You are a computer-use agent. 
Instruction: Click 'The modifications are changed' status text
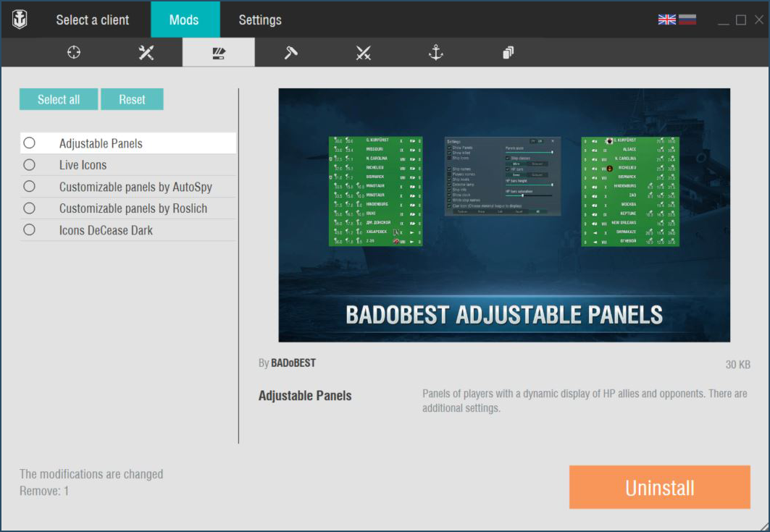[91, 474]
